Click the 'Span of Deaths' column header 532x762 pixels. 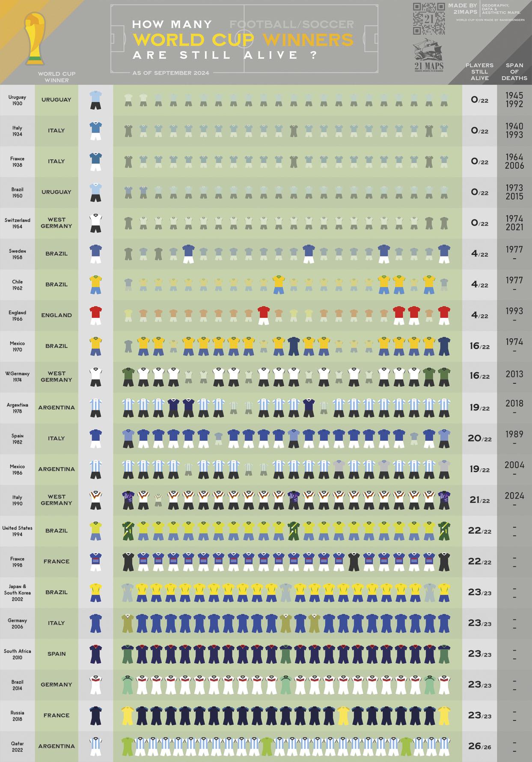514,72
